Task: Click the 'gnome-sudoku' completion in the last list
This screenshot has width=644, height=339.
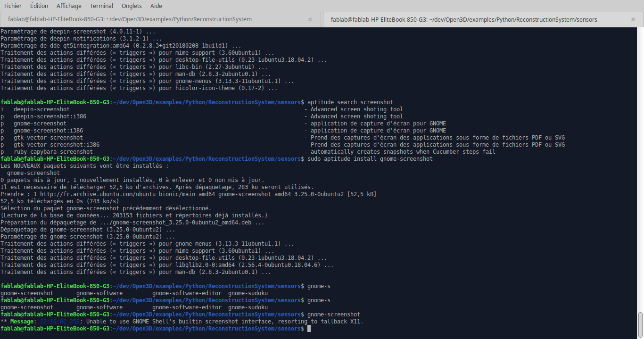Action: coord(248,307)
